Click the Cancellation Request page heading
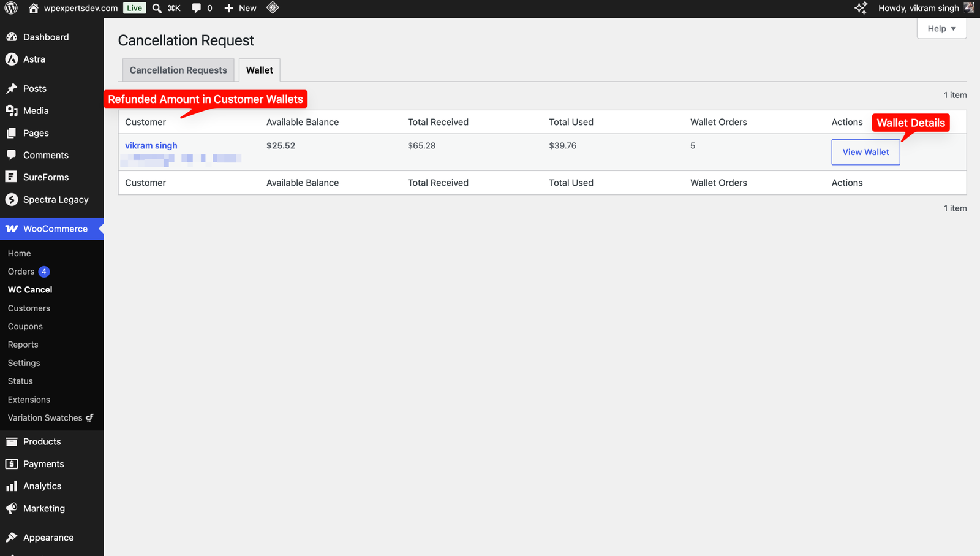980x556 pixels. point(186,40)
